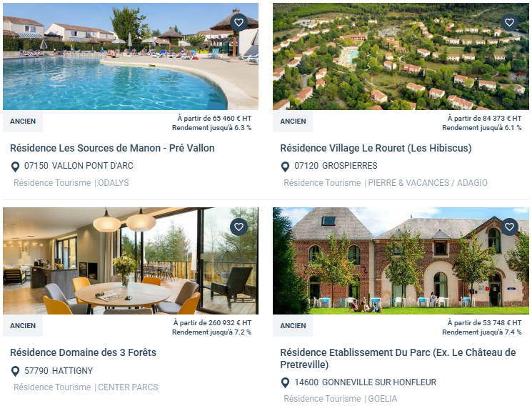Toggle heart on Etablissement Du Parc listing
This screenshot has width=532, height=406.
[509, 227]
